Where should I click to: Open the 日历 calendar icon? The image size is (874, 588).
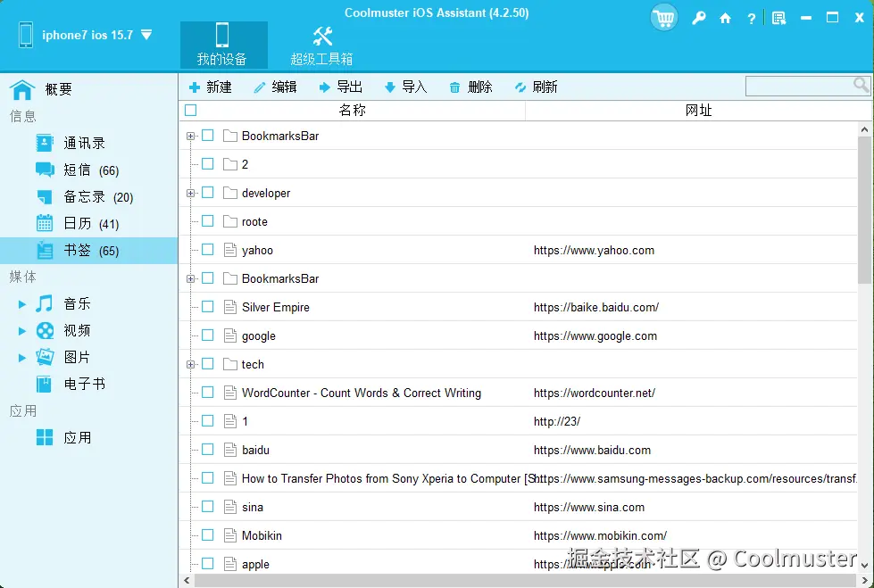(x=45, y=223)
